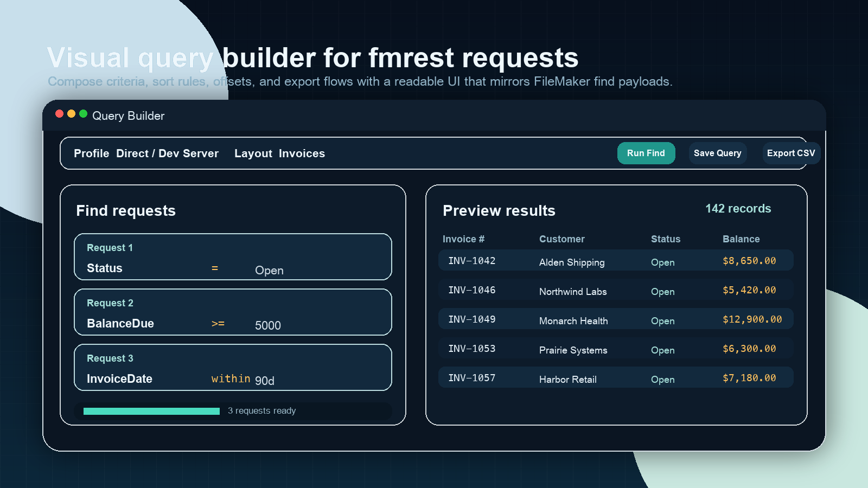The height and width of the screenshot is (488, 868).
Task: Select row INV-1053
Action: (616, 348)
